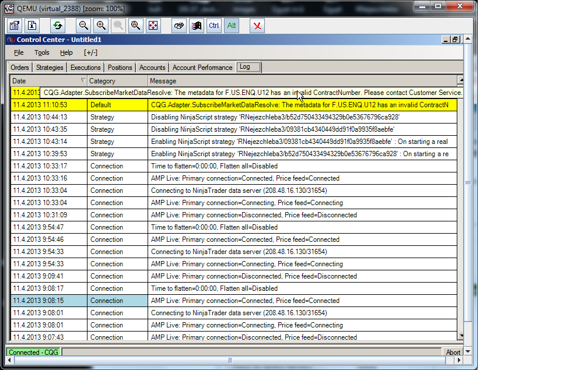The image size is (588, 370).
Task: Sort by the Category column header
Action: [118, 81]
